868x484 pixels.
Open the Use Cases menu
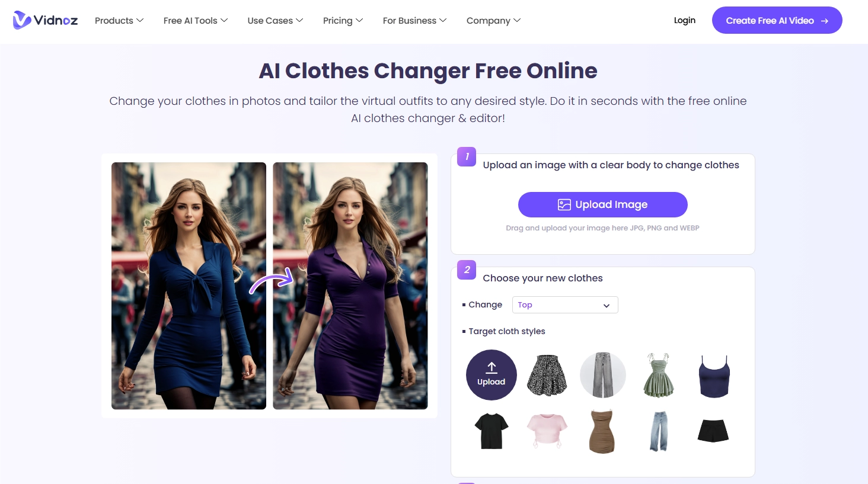pyautogui.click(x=275, y=20)
